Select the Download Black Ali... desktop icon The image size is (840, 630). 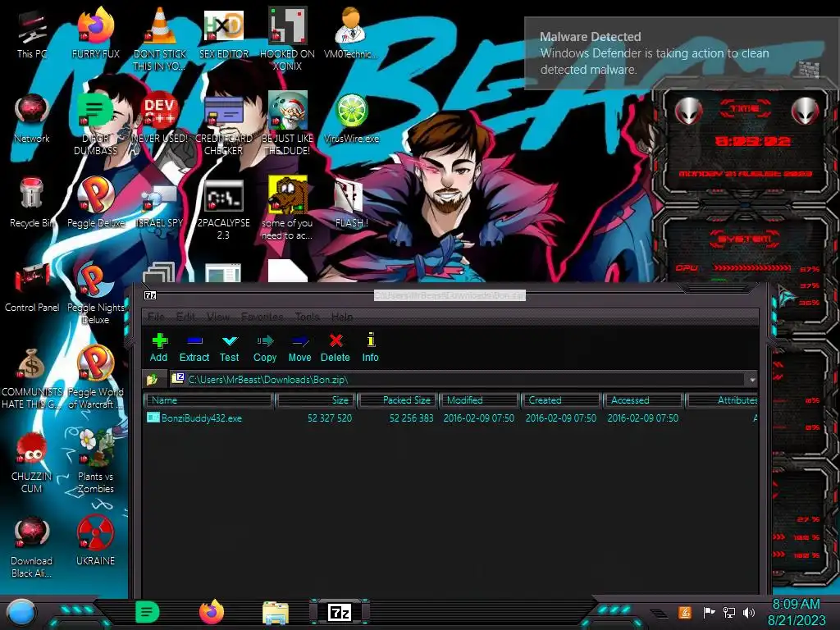pyautogui.click(x=32, y=547)
